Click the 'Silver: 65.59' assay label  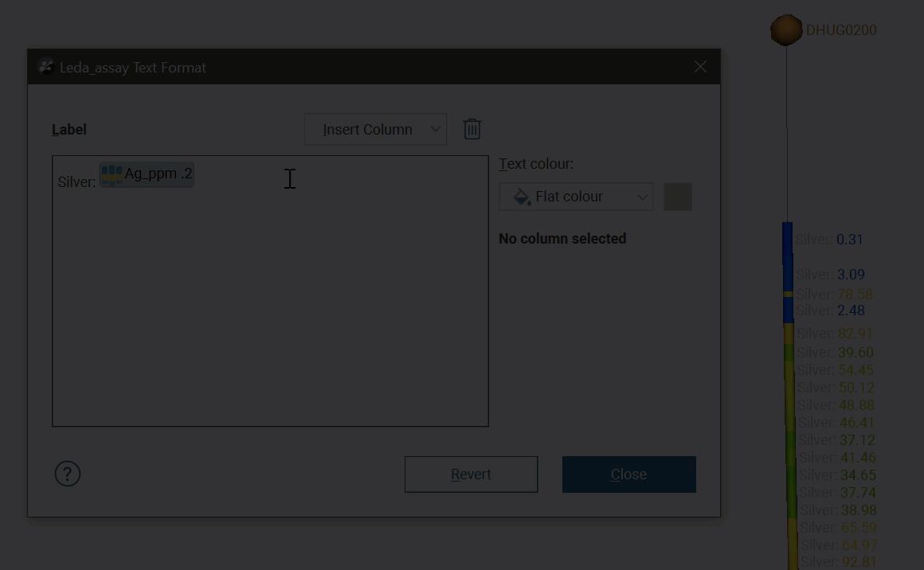tap(839, 527)
